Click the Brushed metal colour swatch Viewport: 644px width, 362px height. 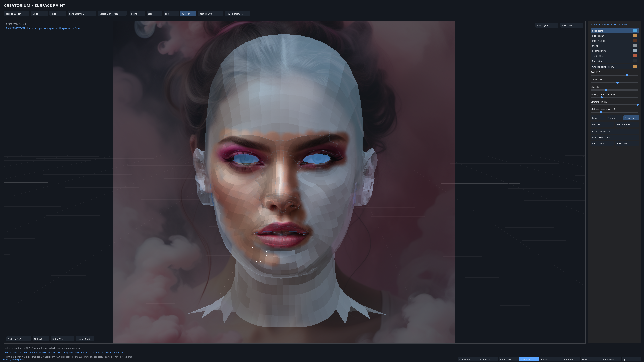[x=635, y=50]
